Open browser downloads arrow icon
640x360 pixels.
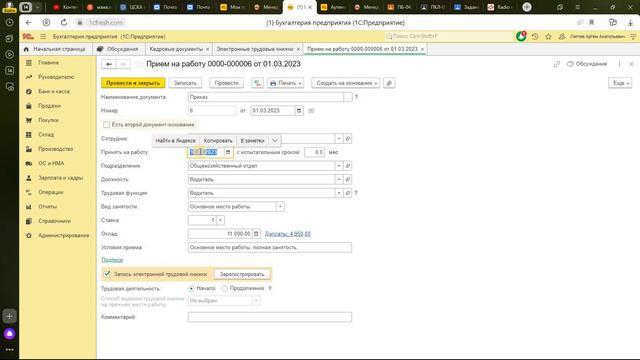tap(630, 22)
